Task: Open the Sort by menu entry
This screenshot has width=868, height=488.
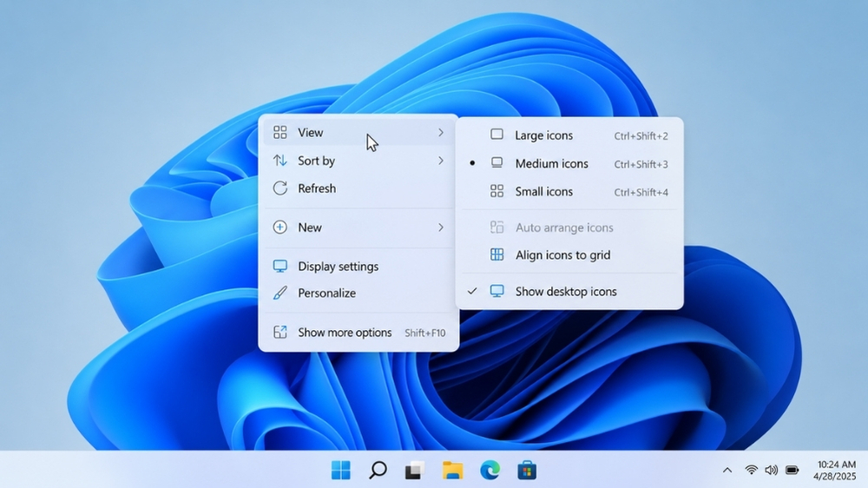Action: click(358, 161)
